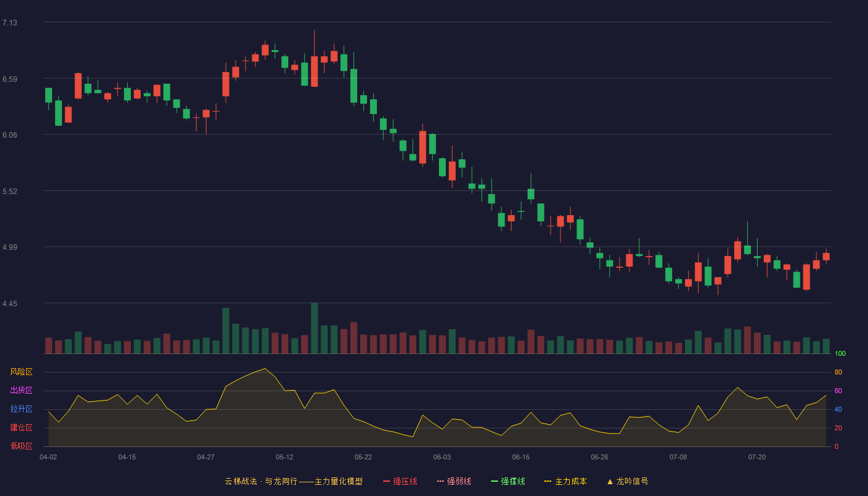The height and width of the screenshot is (496, 868).
Task: Click the 建仓区 zone label
Action: (22, 428)
